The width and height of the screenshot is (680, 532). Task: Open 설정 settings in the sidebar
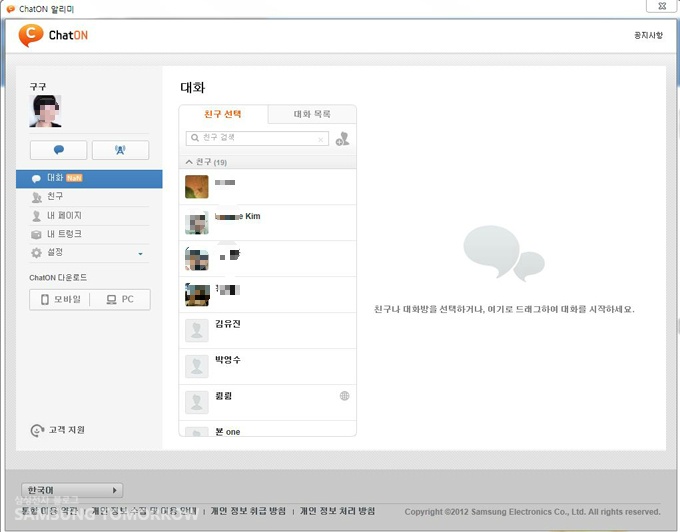(89, 253)
